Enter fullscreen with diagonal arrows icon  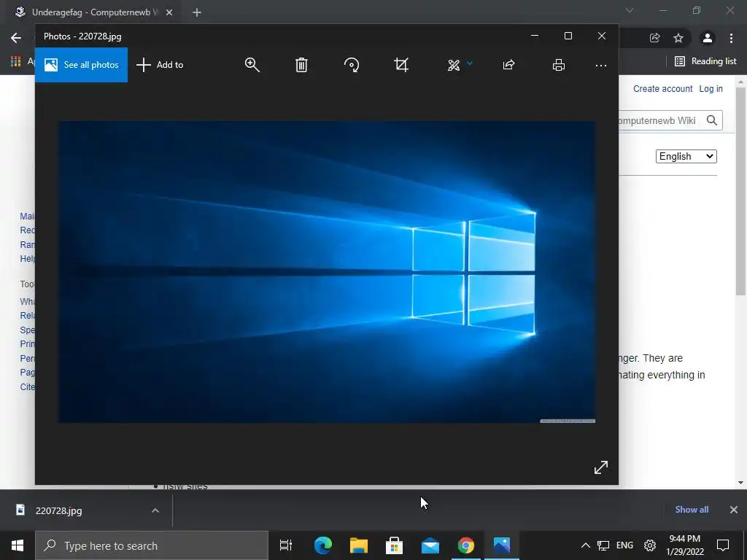pyautogui.click(x=601, y=467)
